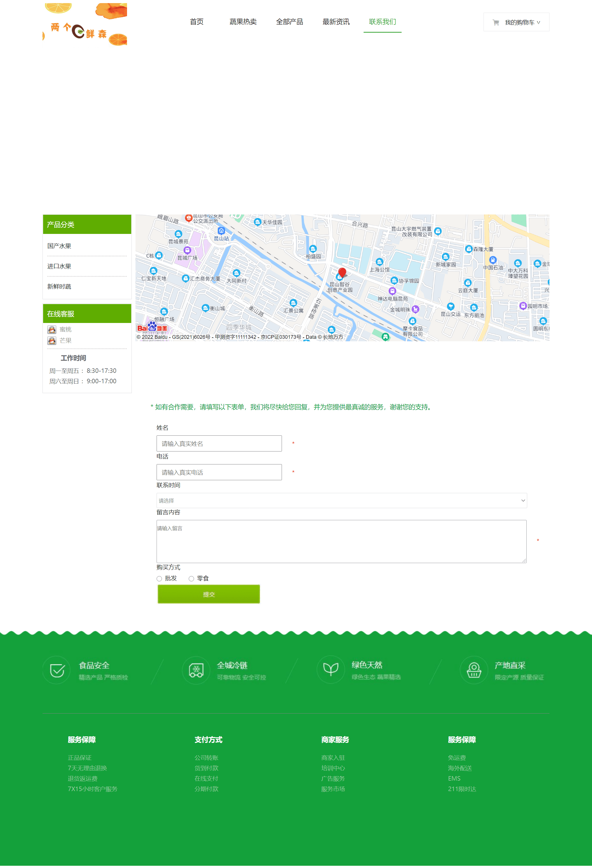Screen dimensions: 592x868
Task: Click the 芒果 QQ customer service icon
Action: click(x=52, y=340)
